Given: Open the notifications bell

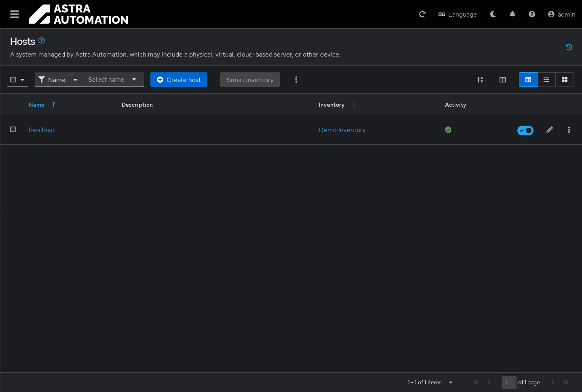Looking at the screenshot, I should coord(512,14).
